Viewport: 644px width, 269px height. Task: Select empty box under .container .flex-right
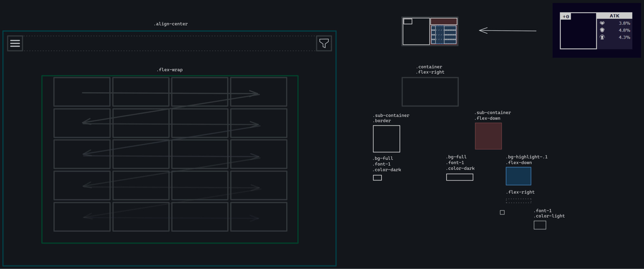click(430, 92)
